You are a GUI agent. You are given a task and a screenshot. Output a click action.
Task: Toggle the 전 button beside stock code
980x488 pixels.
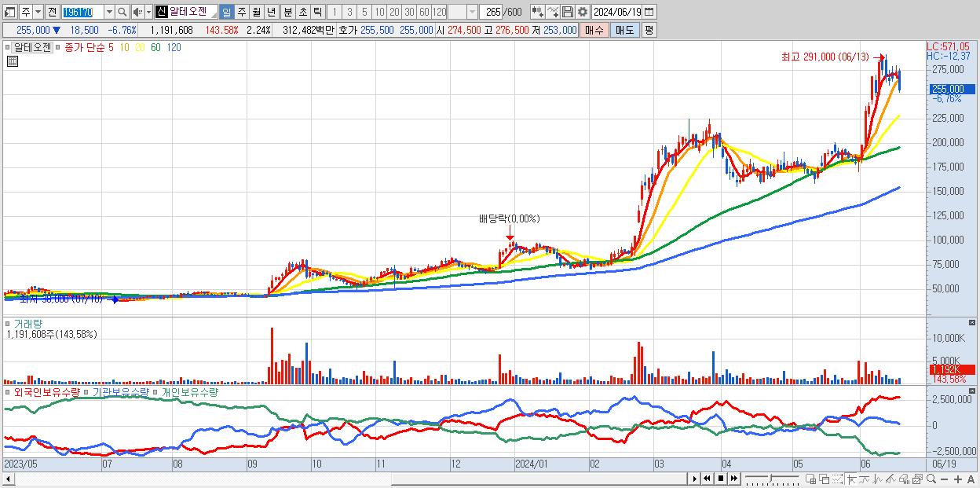point(52,12)
